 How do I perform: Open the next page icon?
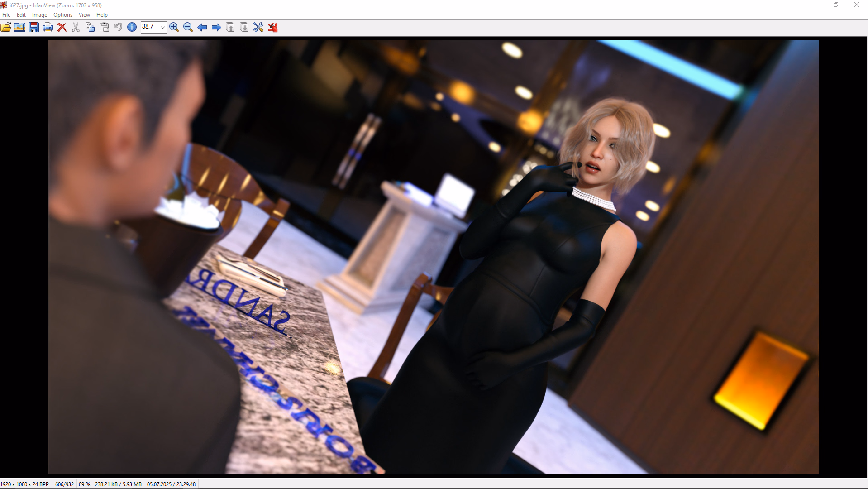(244, 27)
